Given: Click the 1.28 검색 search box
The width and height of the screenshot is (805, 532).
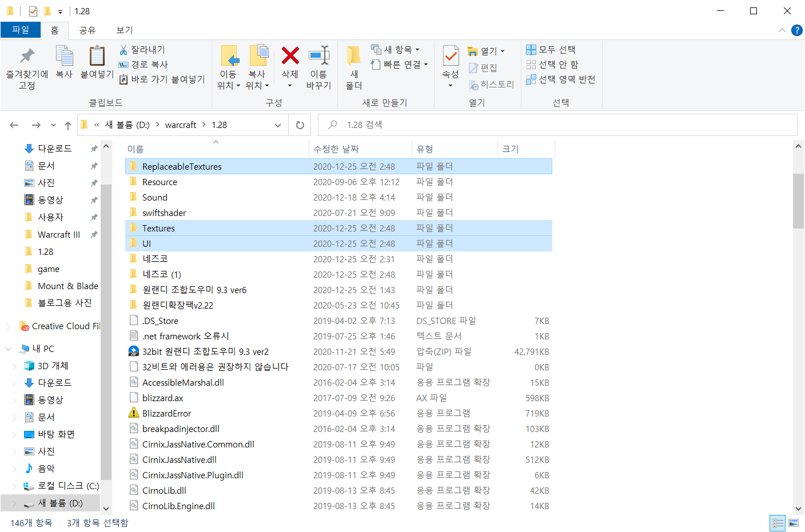Looking at the screenshot, I should point(557,125).
